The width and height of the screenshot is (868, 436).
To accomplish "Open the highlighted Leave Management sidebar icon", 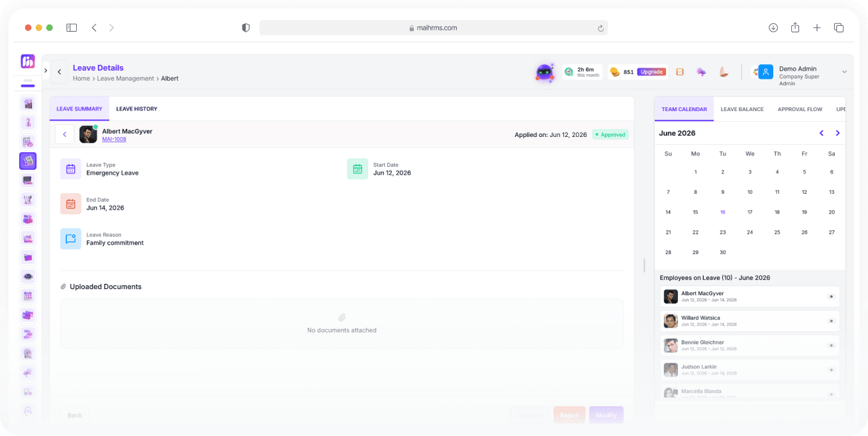I will (28, 161).
